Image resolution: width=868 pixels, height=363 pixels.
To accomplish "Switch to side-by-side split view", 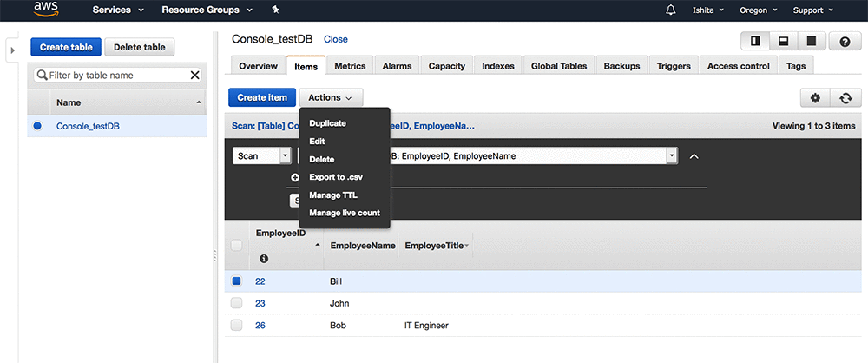I will pos(756,41).
